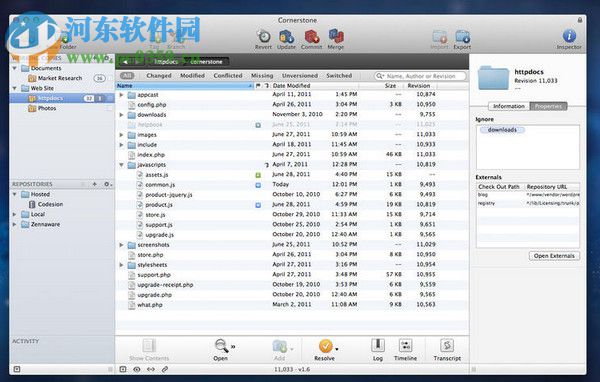600x382 pixels.
Task: Open the Resolve dropdown arrow
Action: tap(337, 349)
